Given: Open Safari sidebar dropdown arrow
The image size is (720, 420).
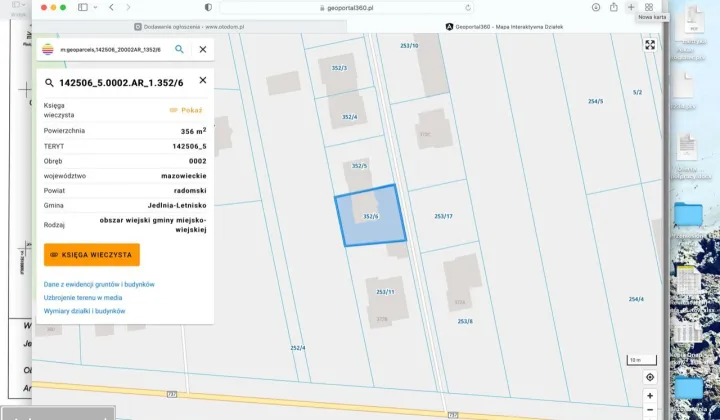Looking at the screenshot, I should click(96, 7).
